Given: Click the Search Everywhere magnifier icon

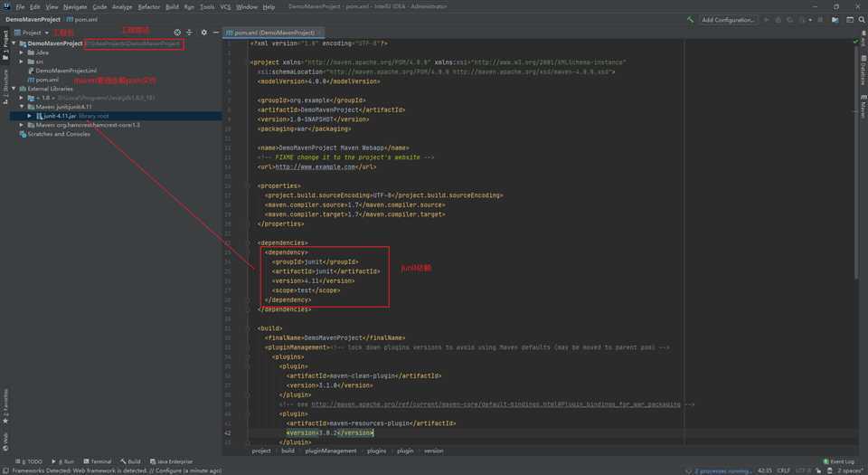Looking at the screenshot, I should (x=862, y=19).
